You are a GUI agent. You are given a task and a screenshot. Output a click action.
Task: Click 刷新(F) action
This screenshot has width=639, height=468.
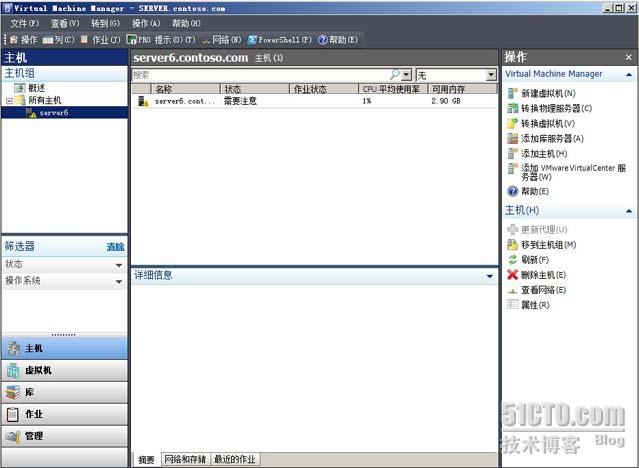[x=535, y=260]
